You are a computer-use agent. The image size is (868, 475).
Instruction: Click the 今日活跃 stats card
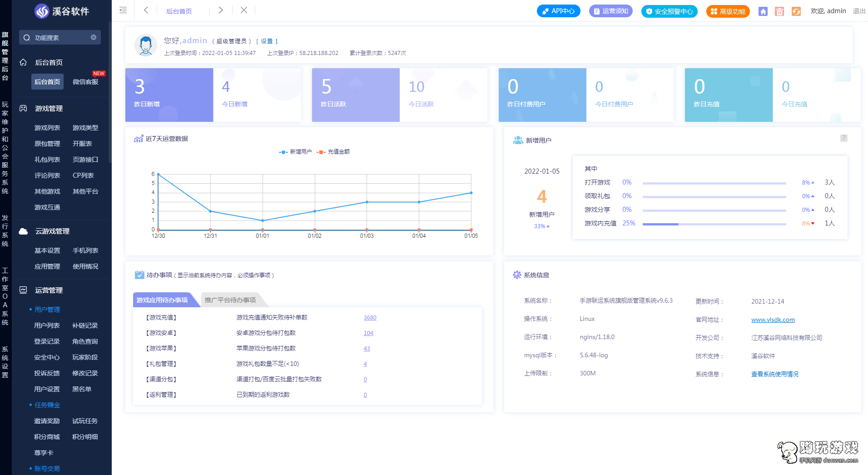point(443,95)
